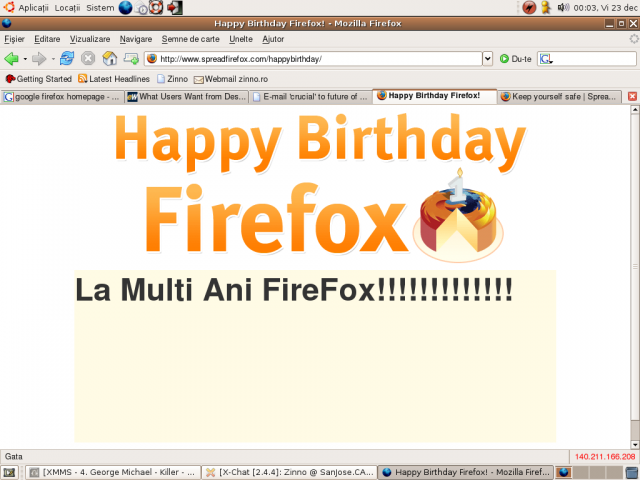640x480 pixels.
Task: Close the current tab with red X
Action: tap(631, 96)
